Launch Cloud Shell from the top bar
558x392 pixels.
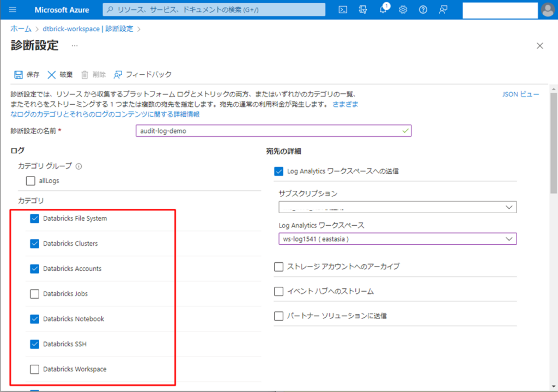(343, 10)
